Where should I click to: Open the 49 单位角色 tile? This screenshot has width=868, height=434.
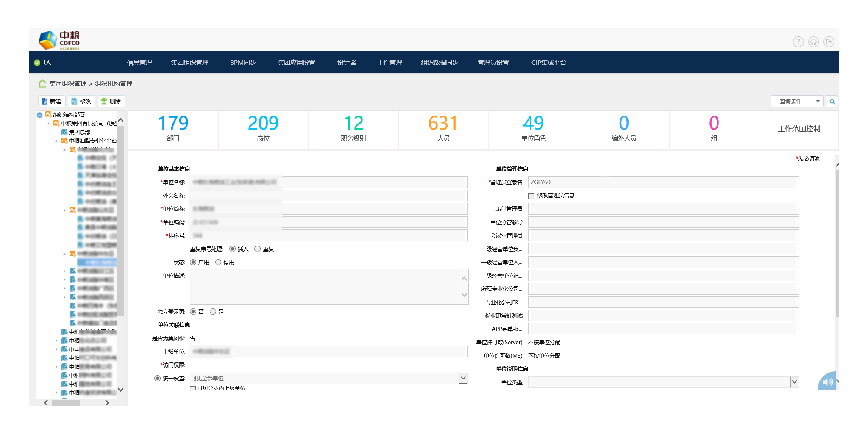tap(534, 129)
